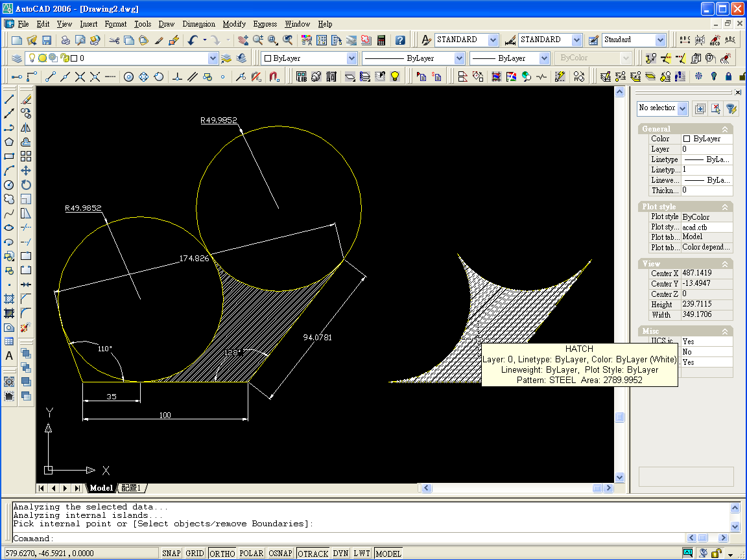747x560 pixels.
Task: Collapse the Plot style section
Action: tap(724, 207)
